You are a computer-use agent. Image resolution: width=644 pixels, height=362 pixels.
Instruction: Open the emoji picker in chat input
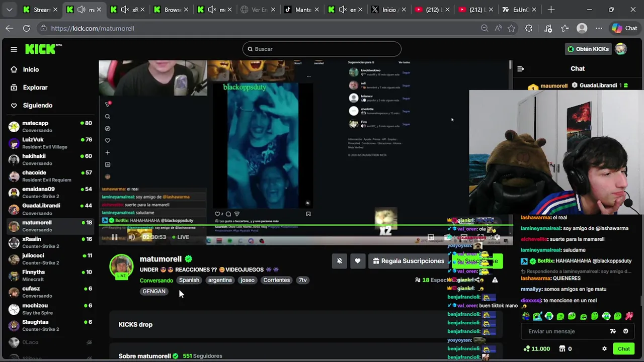pyautogui.click(x=626, y=331)
